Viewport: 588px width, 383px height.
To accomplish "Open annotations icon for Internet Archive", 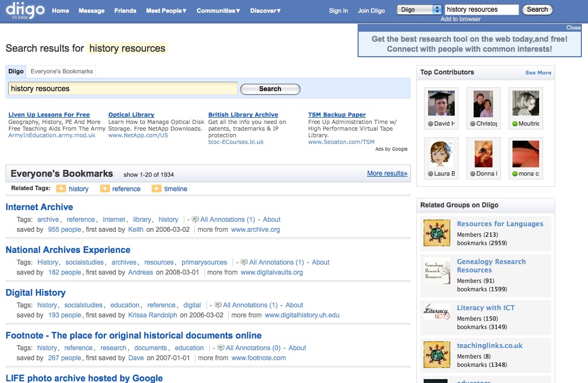I will pyautogui.click(x=195, y=220).
